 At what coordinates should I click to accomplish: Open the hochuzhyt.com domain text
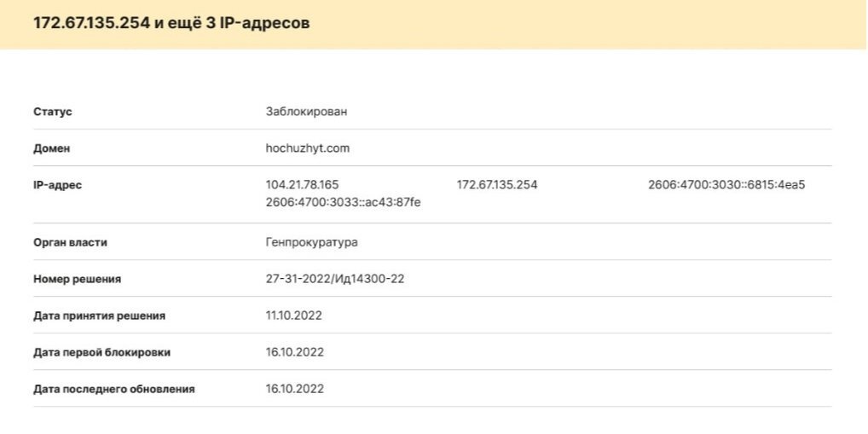[x=308, y=148]
